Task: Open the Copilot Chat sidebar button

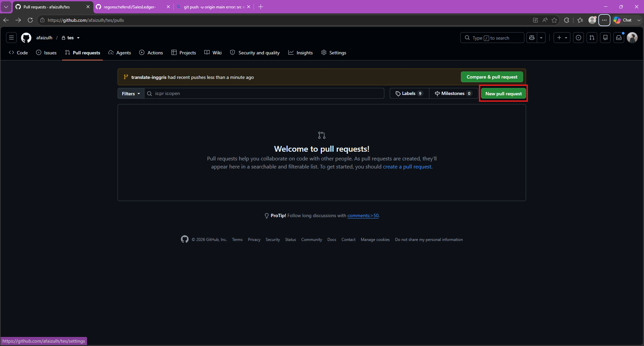Action: pos(622,20)
